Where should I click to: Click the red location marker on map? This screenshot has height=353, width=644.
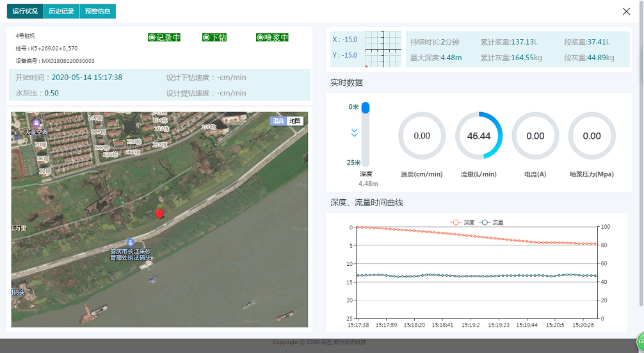[x=159, y=214]
